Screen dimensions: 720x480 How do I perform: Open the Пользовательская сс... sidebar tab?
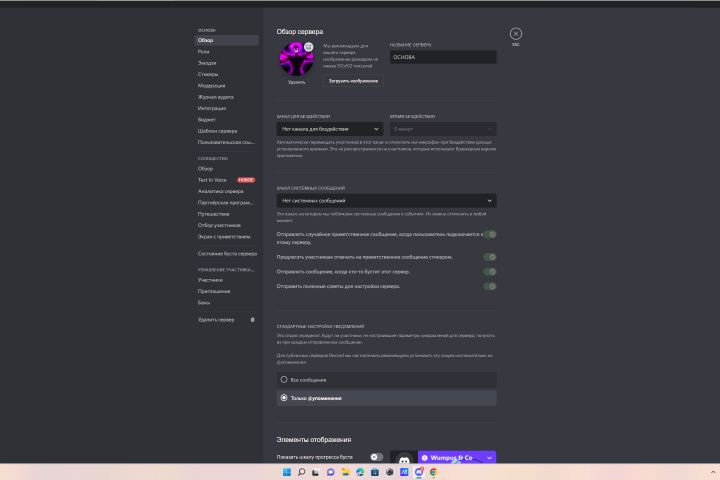[226, 142]
